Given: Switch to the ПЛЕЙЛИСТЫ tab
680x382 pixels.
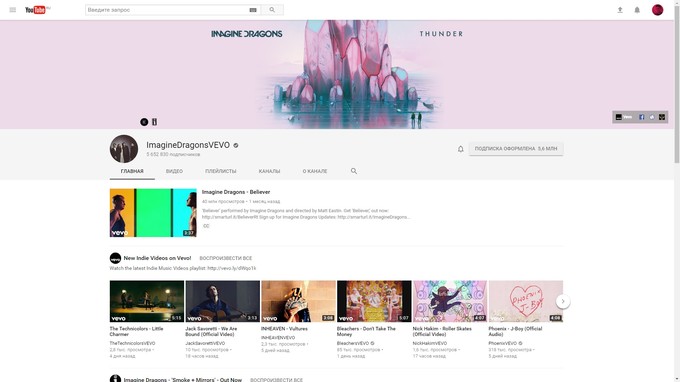Looking at the screenshot, I should coord(221,171).
